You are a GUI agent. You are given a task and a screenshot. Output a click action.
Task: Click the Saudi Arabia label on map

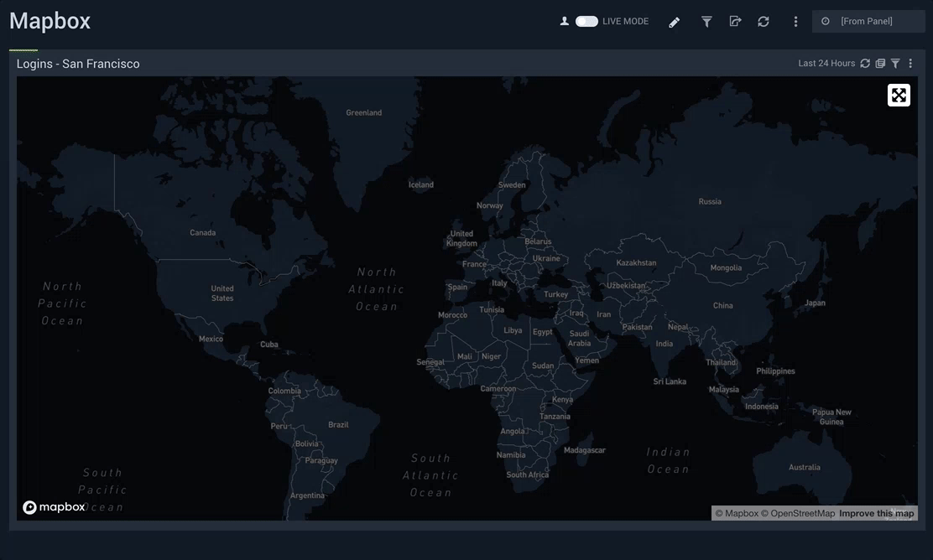tap(579, 338)
